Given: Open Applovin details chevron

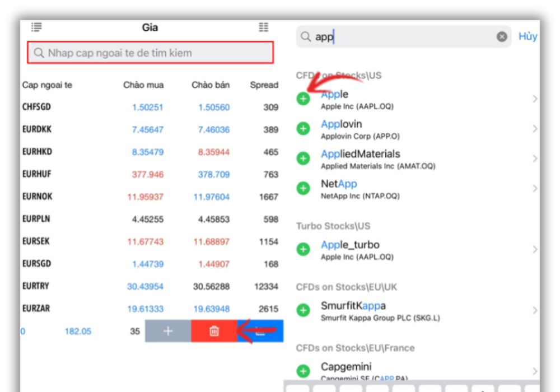Looking at the screenshot, I should [x=535, y=129].
